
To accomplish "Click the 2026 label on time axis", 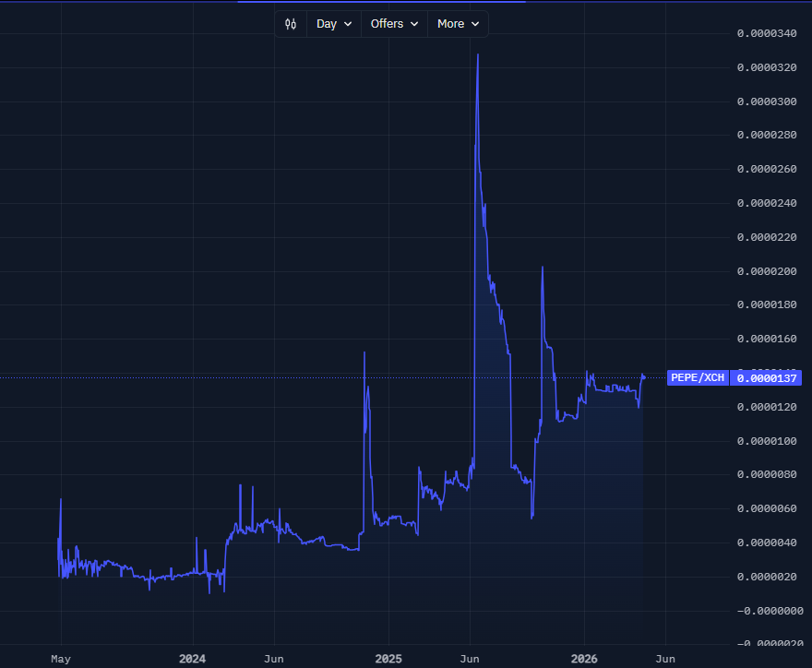I will (x=584, y=659).
